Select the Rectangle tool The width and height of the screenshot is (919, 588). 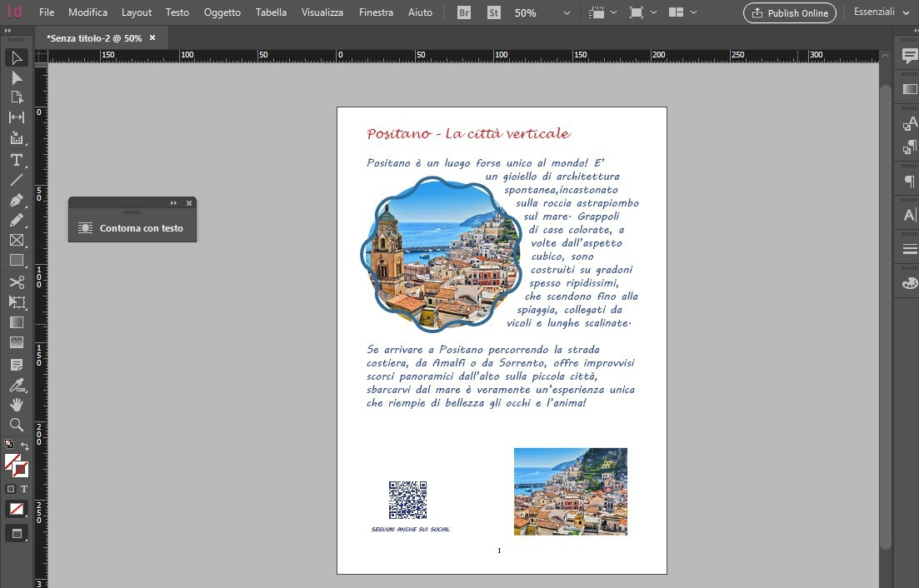17,260
